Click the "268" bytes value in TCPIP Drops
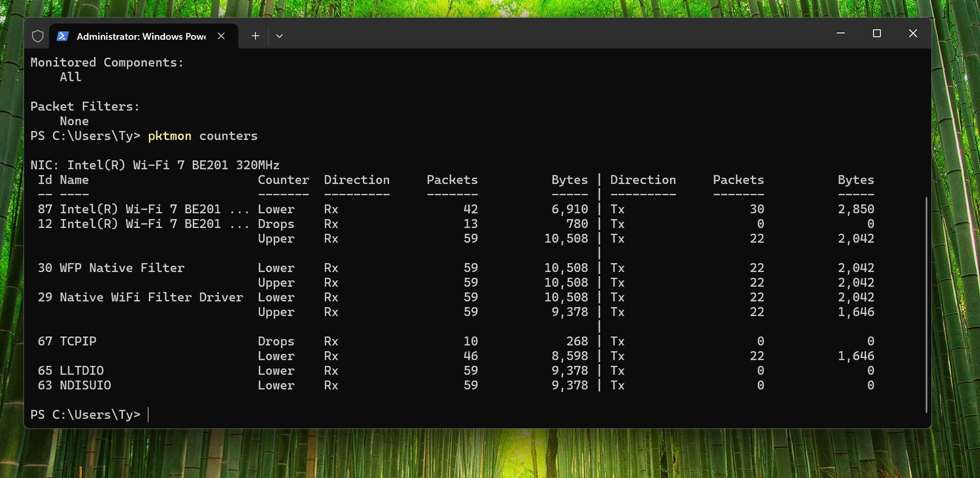 tap(577, 341)
